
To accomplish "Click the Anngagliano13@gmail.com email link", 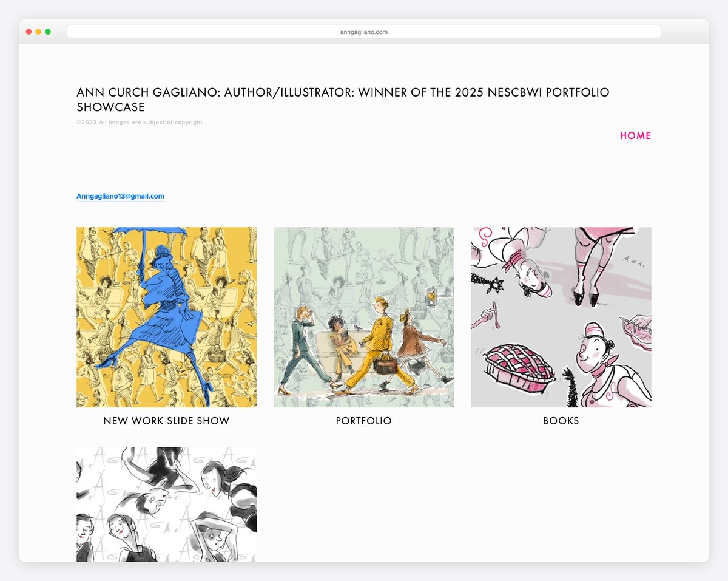I will coord(120,196).
